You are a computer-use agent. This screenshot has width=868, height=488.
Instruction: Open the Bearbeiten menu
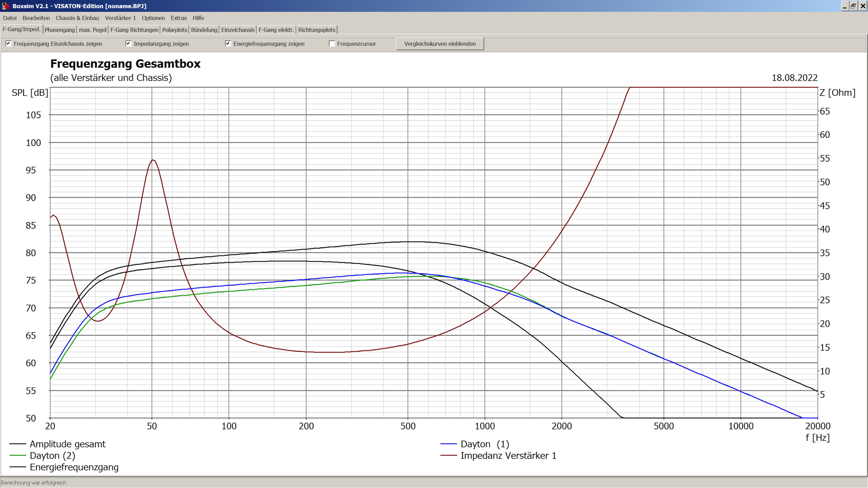tap(36, 18)
